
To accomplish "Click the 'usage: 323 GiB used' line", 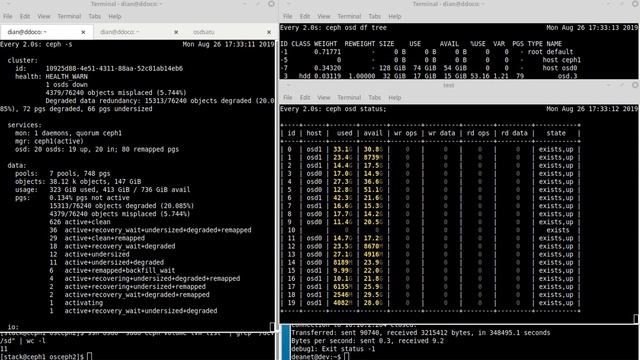I will 102,190.
